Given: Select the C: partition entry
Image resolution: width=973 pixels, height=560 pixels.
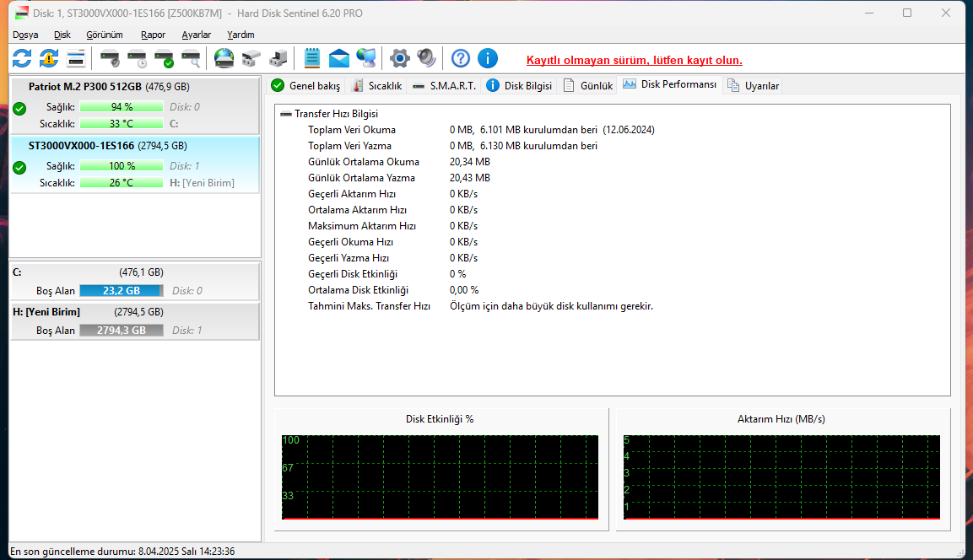Looking at the screenshot, I should pyautogui.click(x=135, y=282).
